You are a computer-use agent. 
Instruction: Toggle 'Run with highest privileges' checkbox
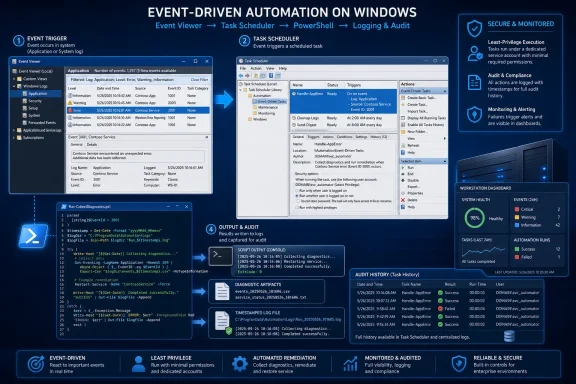tap(297, 208)
